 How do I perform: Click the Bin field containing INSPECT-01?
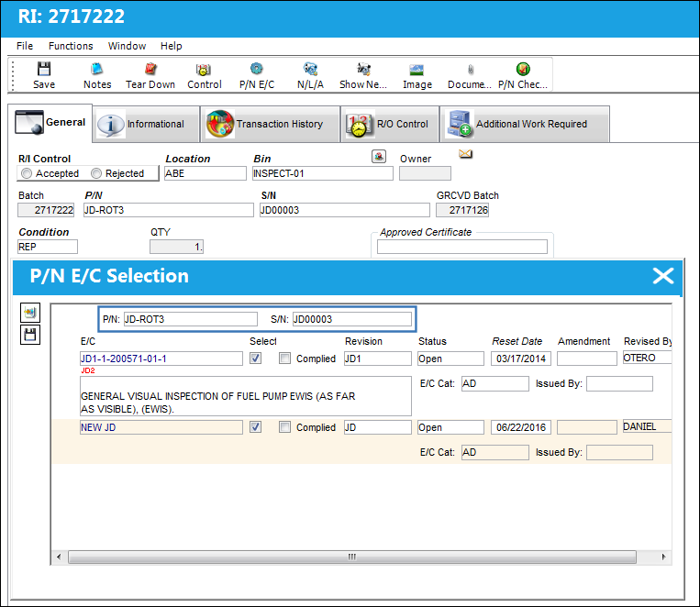pyautogui.click(x=323, y=173)
